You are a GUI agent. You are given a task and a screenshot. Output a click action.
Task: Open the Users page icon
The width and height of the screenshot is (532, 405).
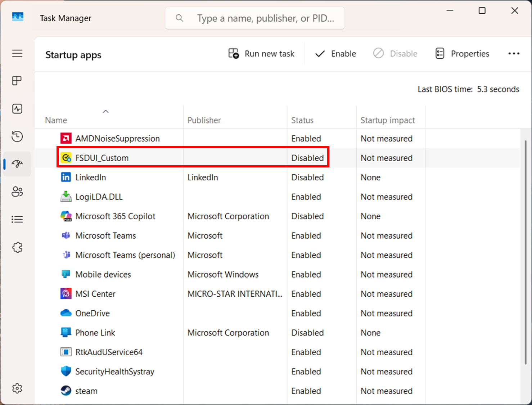pyautogui.click(x=17, y=192)
